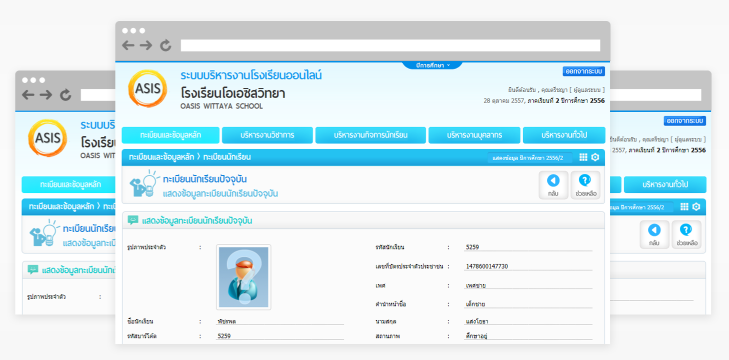Image resolution: width=729 pixels, height=360 pixels.
Task: Click the back arrow in the left background browser window
Action: click(28, 95)
